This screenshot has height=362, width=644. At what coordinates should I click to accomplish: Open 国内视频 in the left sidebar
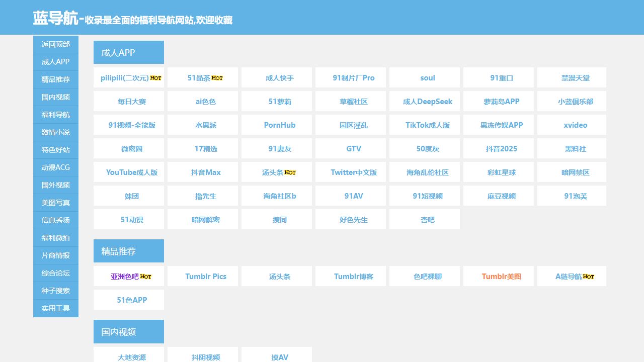click(x=56, y=97)
